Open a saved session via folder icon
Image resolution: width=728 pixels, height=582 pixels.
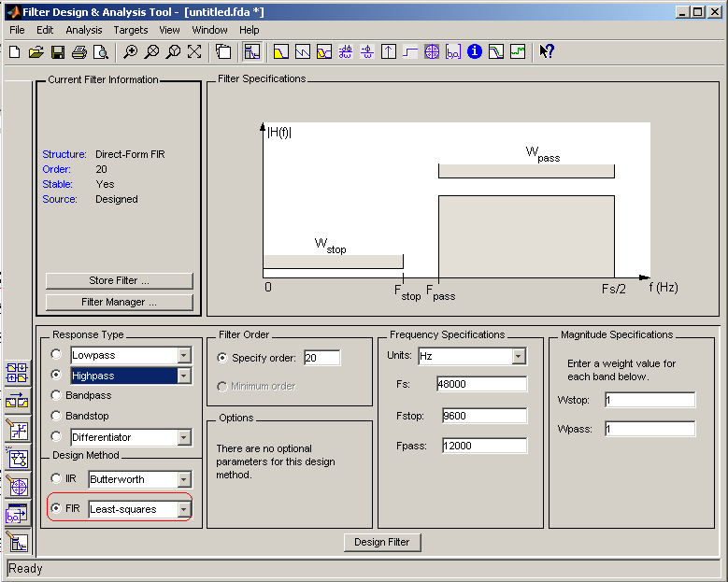pos(36,52)
